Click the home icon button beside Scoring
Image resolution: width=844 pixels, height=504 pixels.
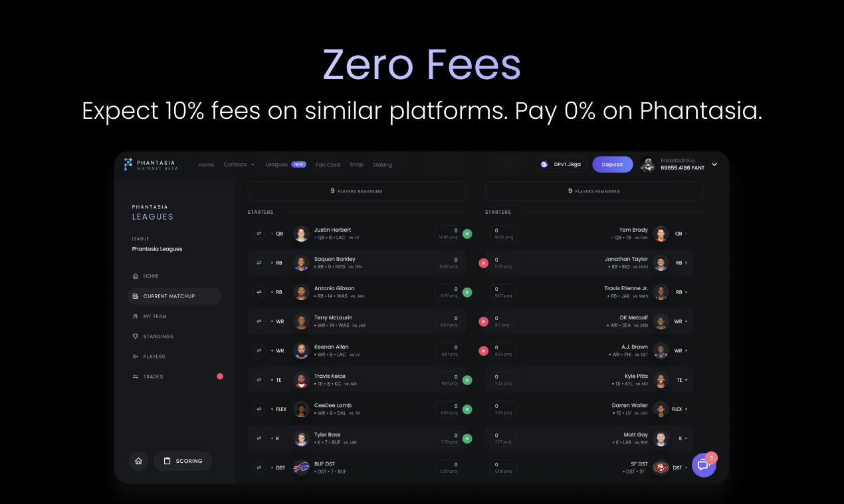point(138,461)
